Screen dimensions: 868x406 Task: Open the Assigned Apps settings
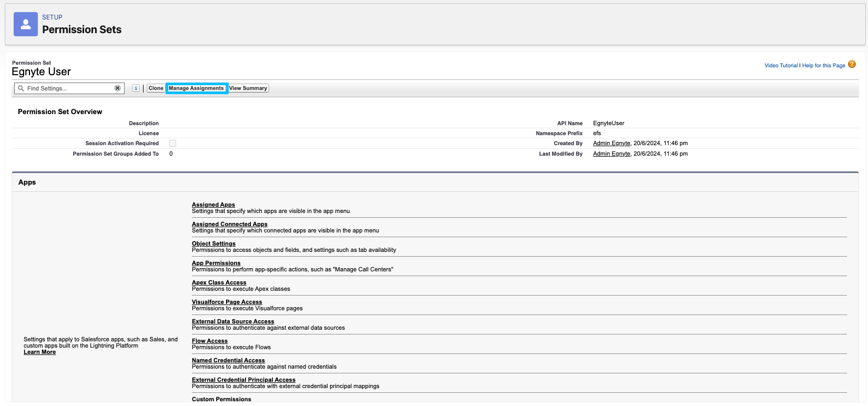pos(213,205)
